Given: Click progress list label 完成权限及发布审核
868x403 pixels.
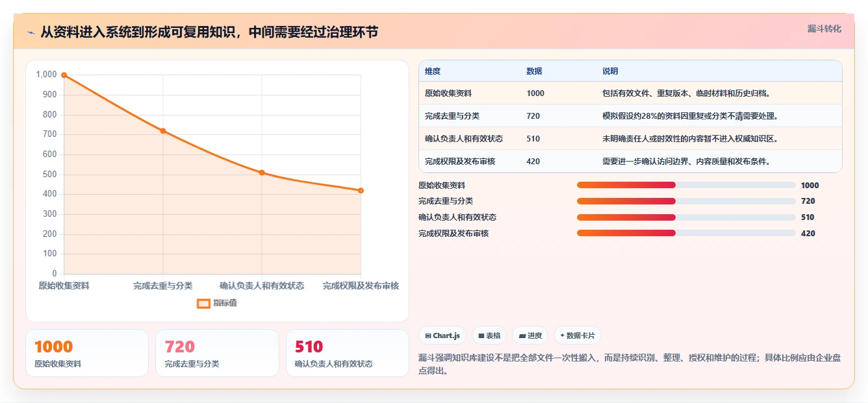Looking at the screenshot, I should 453,234.
